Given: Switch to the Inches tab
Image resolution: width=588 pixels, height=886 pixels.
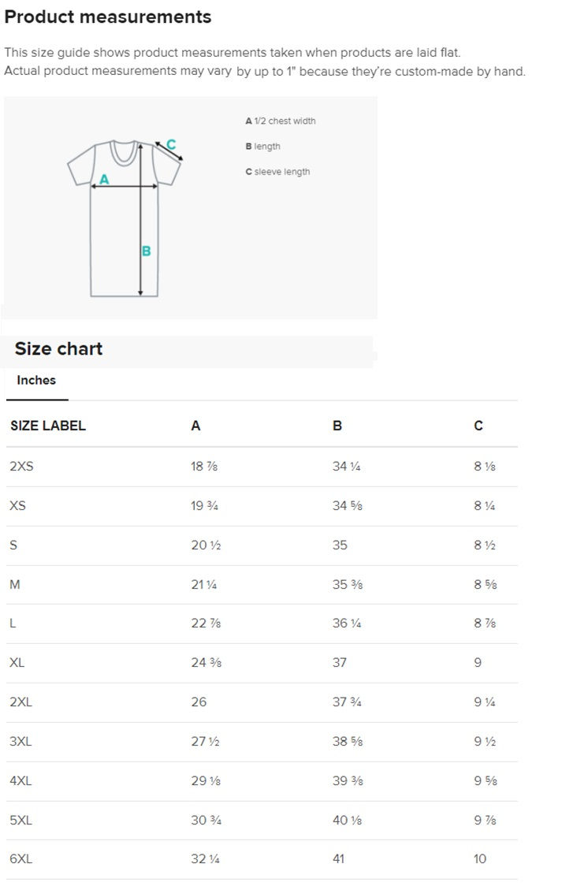Looking at the screenshot, I should [x=36, y=380].
